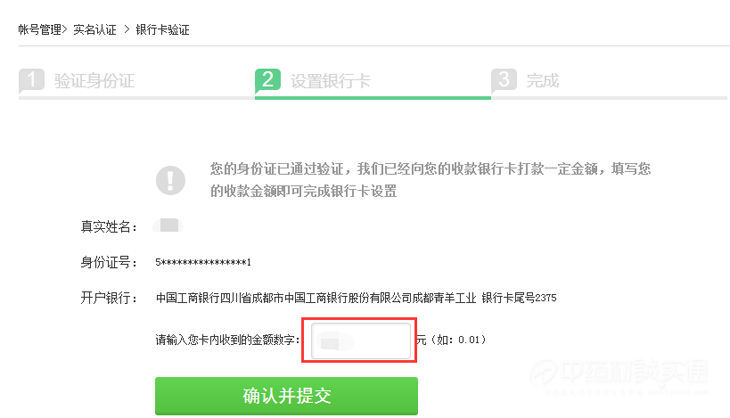Click the watermark logo near bottom right

(619, 374)
